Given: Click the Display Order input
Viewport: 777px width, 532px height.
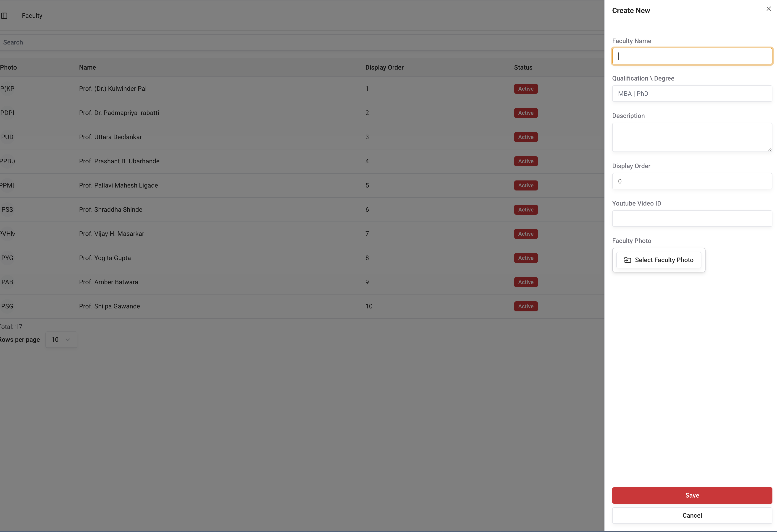Looking at the screenshot, I should pyautogui.click(x=692, y=181).
